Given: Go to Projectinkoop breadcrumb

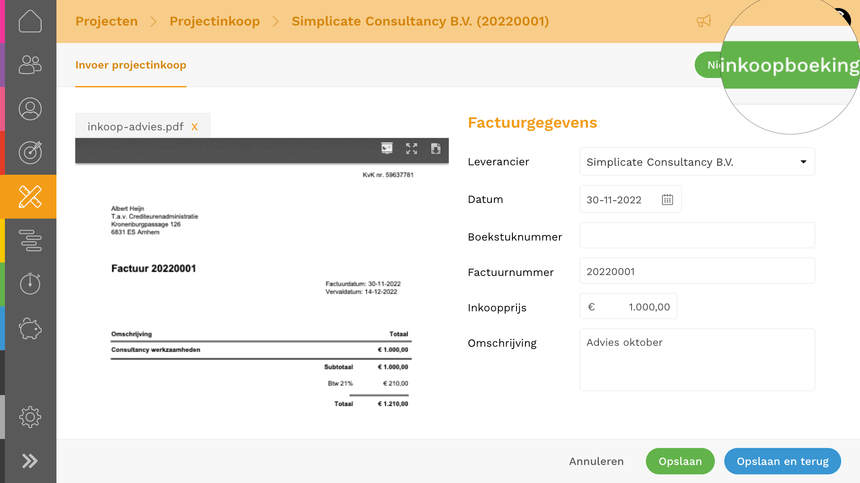Looking at the screenshot, I should click(x=214, y=21).
